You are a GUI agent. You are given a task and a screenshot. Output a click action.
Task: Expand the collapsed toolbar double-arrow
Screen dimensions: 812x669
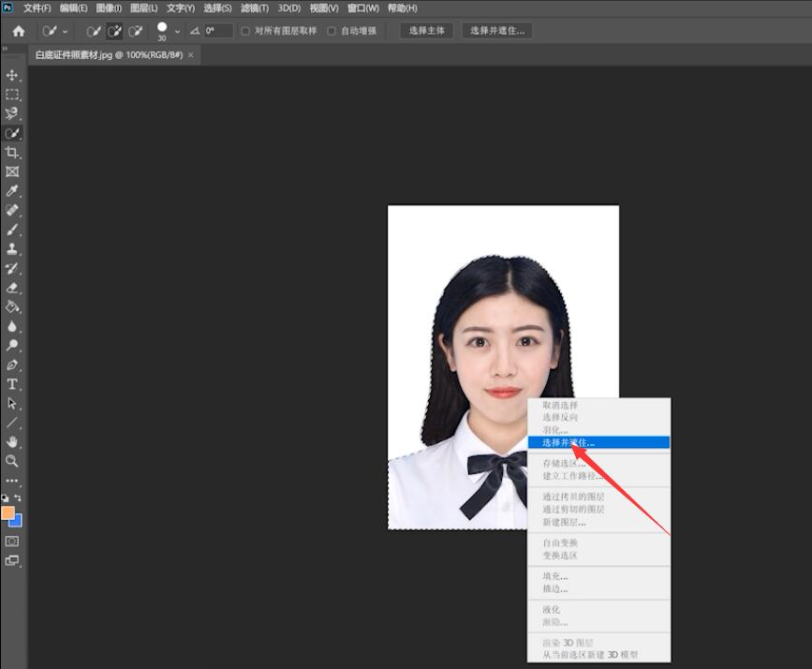click(x=5, y=49)
